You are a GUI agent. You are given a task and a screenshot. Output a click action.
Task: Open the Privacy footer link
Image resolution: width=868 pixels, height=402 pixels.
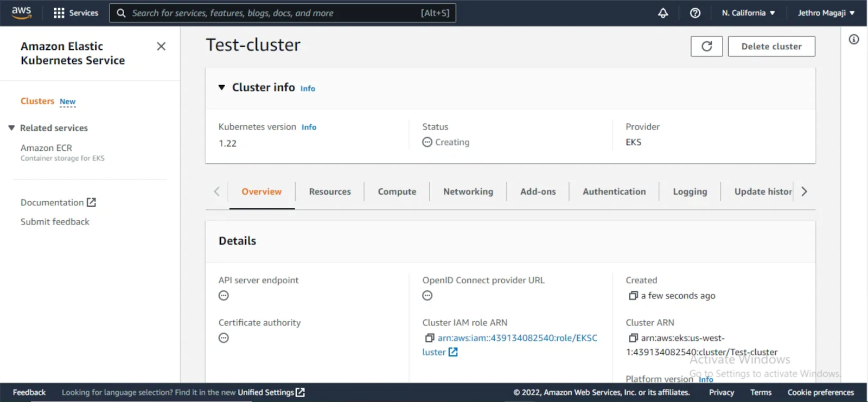click(x=722, y=392)
